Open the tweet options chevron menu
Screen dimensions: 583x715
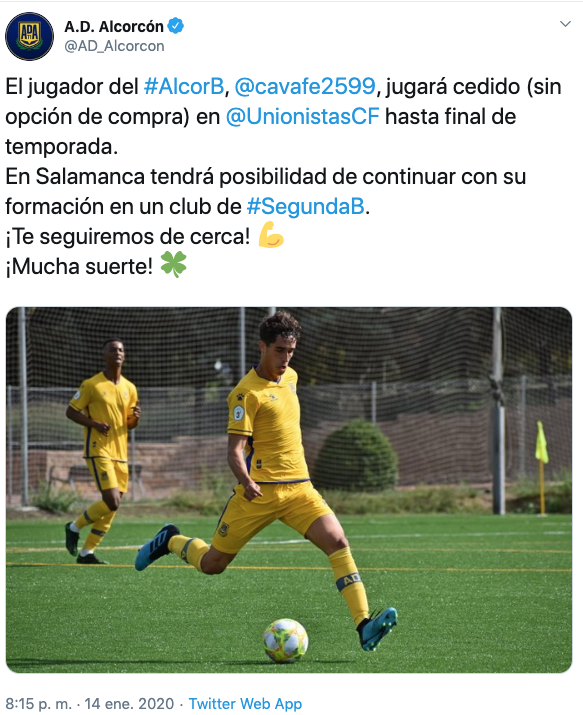point(565,24)
